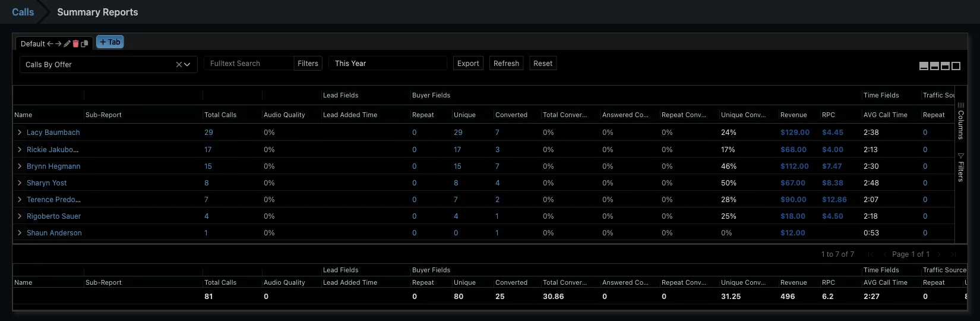Move the Default tab left with the back arrow
Viewport: 980px width, 321px height.
click(50, 43)
